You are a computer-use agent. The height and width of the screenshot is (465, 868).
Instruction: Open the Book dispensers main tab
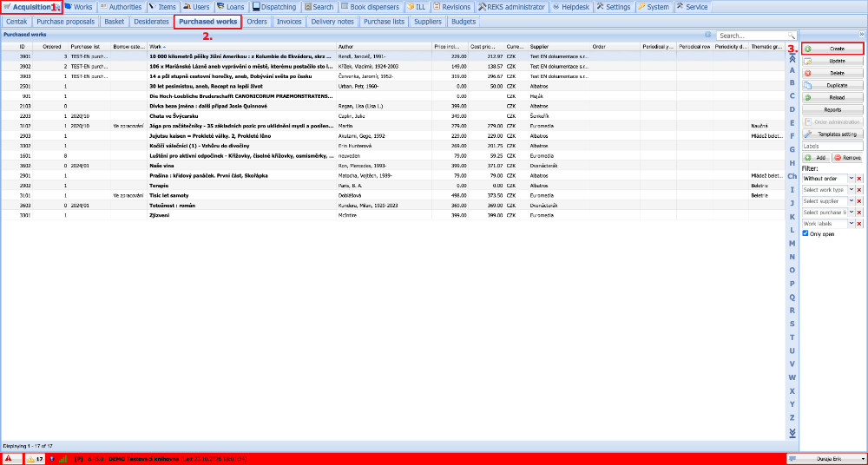coord(370,7)
